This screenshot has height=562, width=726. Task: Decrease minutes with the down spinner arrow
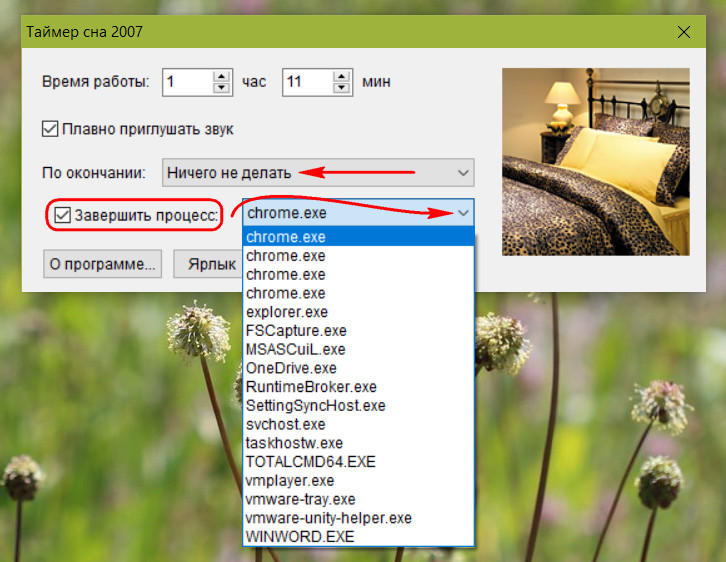(x=341, y=87)
